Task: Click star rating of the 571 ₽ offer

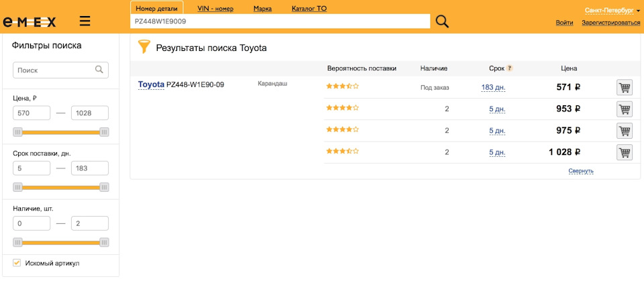Action: click(343, 86)
